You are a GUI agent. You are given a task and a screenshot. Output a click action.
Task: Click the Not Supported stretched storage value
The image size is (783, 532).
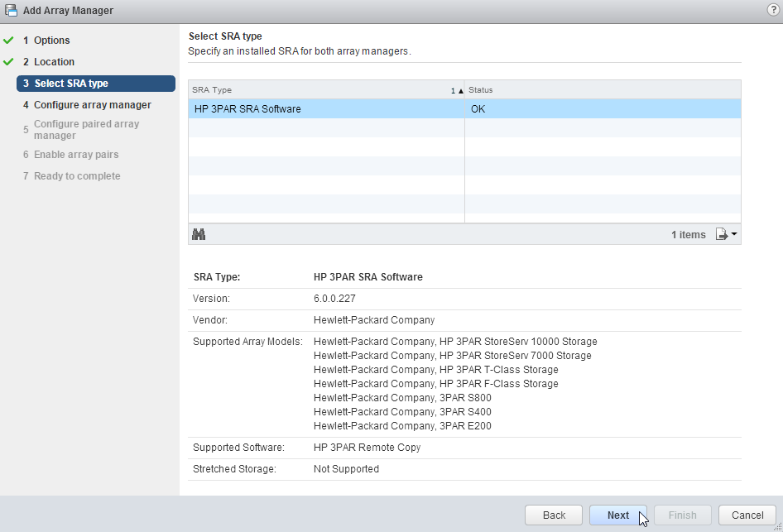[x=346, y=468]
